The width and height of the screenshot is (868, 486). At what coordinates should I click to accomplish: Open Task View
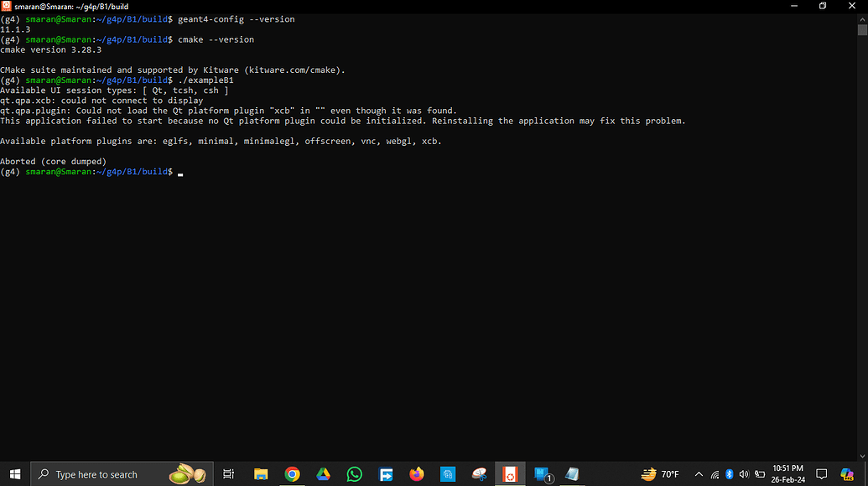(229, 473)
